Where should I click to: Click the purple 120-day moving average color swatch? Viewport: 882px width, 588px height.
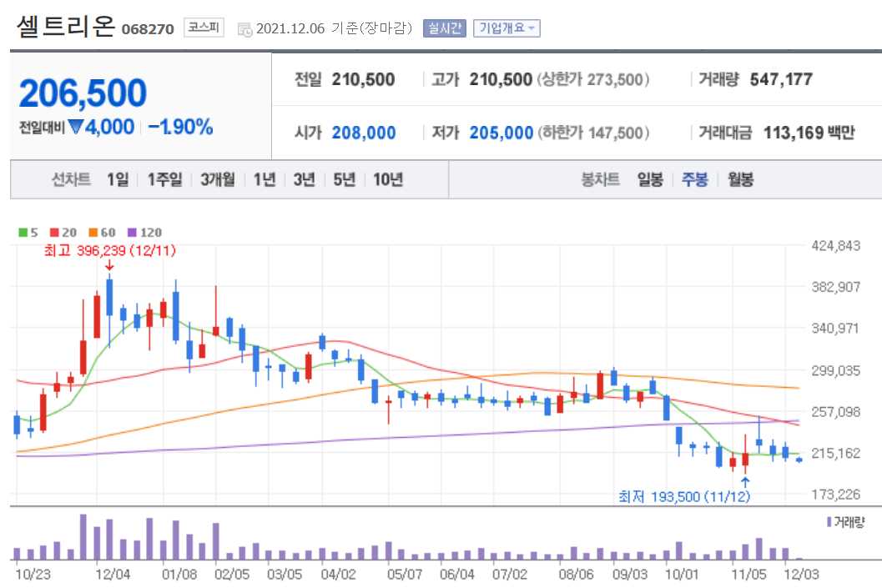(x=130, y=233)
